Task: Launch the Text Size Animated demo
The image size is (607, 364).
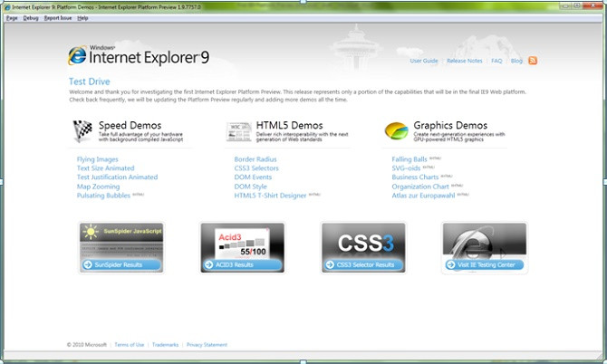Action: [106, 168]
